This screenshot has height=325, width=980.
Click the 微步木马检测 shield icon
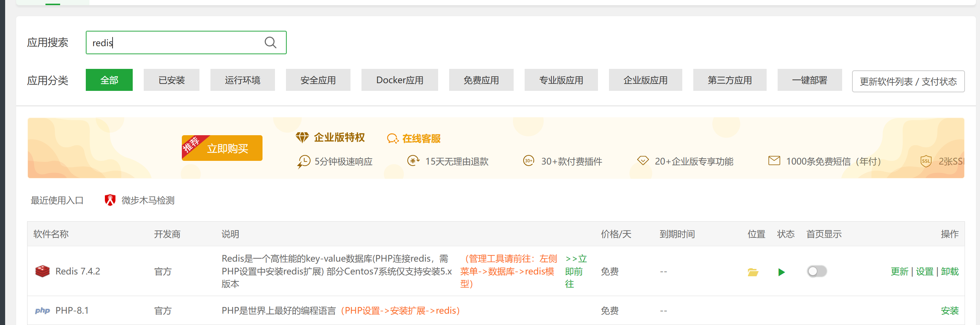pos(110,200)
